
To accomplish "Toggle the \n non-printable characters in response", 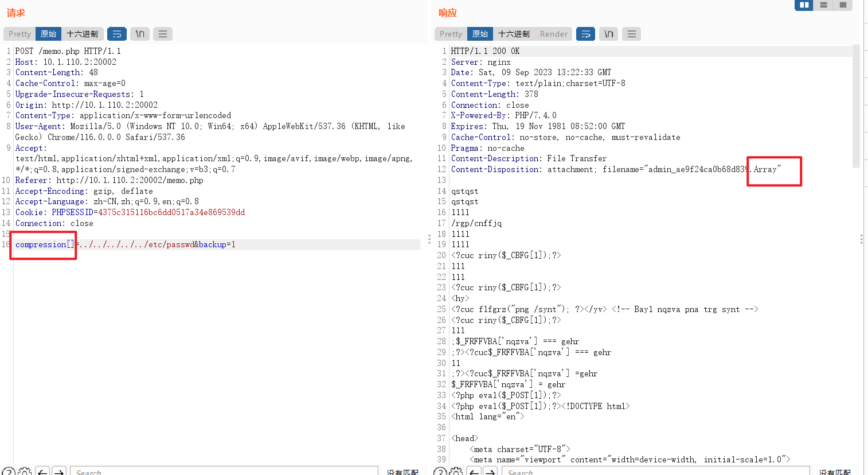I will [609, 34].
